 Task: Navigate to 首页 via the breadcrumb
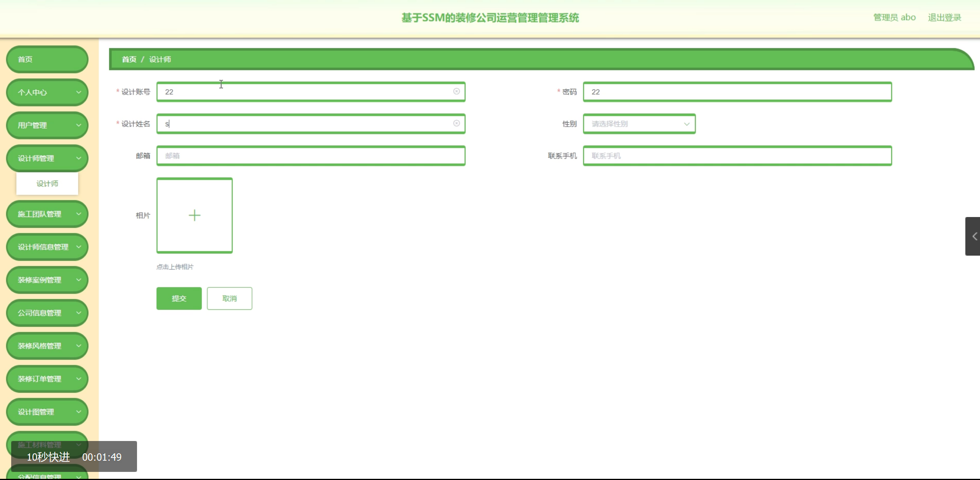point(129,59)
